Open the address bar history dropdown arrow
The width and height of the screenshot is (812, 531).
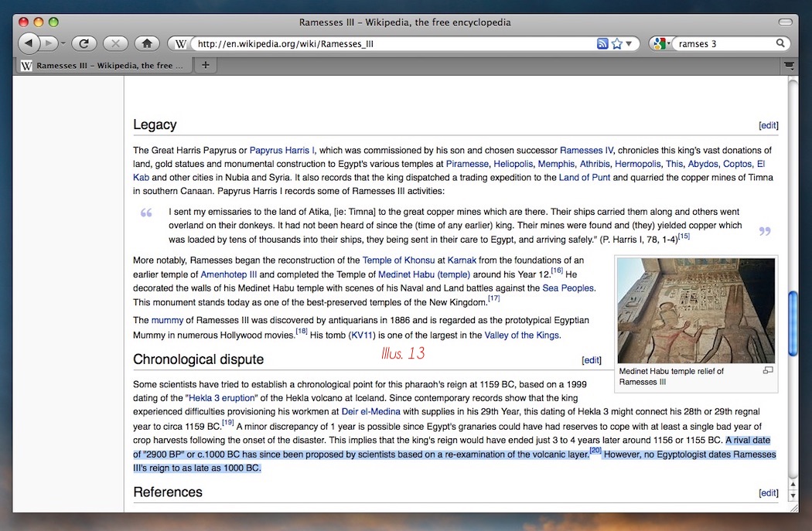pyautogui.click(x=629, y=44)
